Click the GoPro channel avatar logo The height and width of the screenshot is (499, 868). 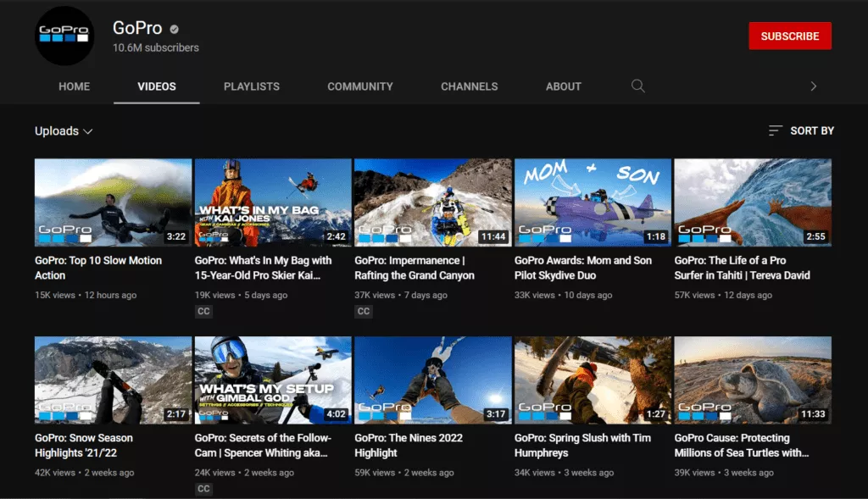pyautogui.click(x=64, y=36)
